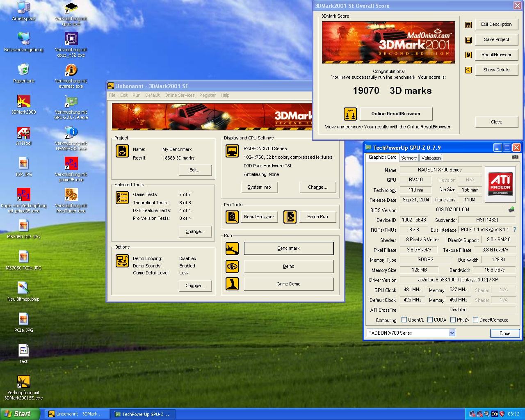The width and height of the screenshot is (525, 420).
Task: Click the Game Demo button
Action: tap(288, 284)
